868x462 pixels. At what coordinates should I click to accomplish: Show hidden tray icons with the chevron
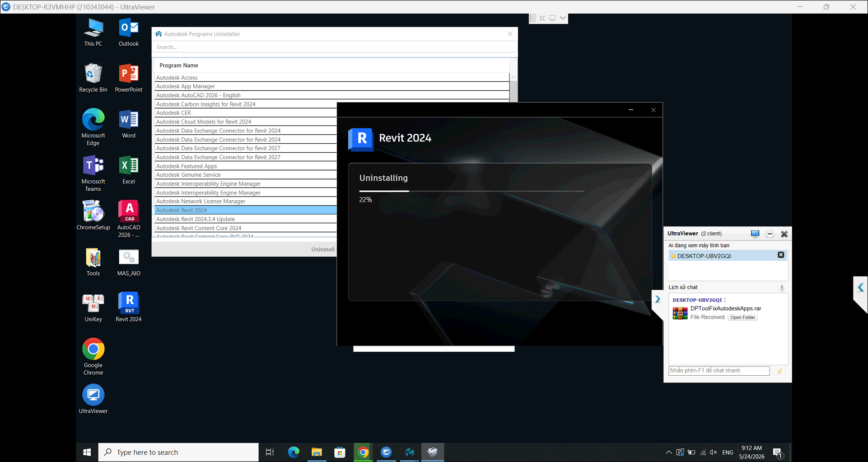click(669, 453)
